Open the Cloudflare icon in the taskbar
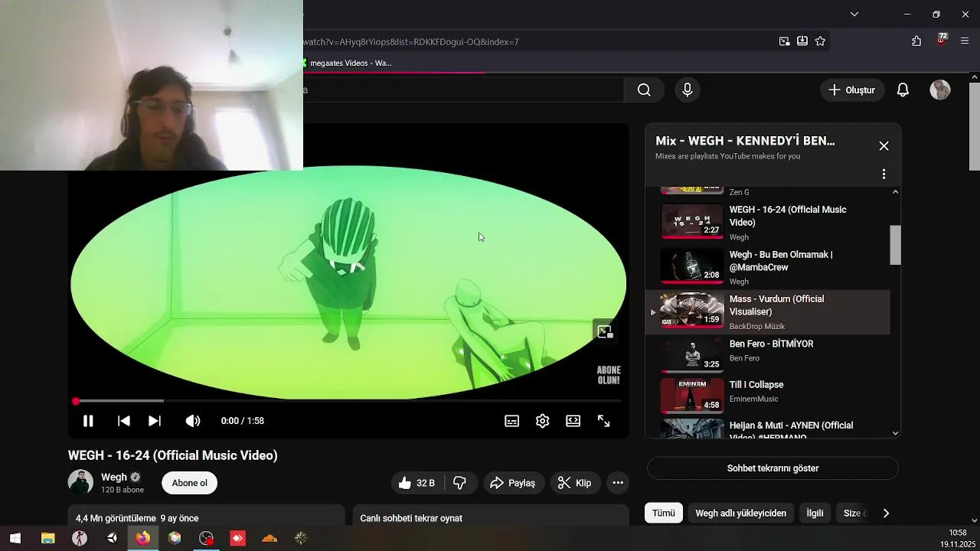 (269, 539)
